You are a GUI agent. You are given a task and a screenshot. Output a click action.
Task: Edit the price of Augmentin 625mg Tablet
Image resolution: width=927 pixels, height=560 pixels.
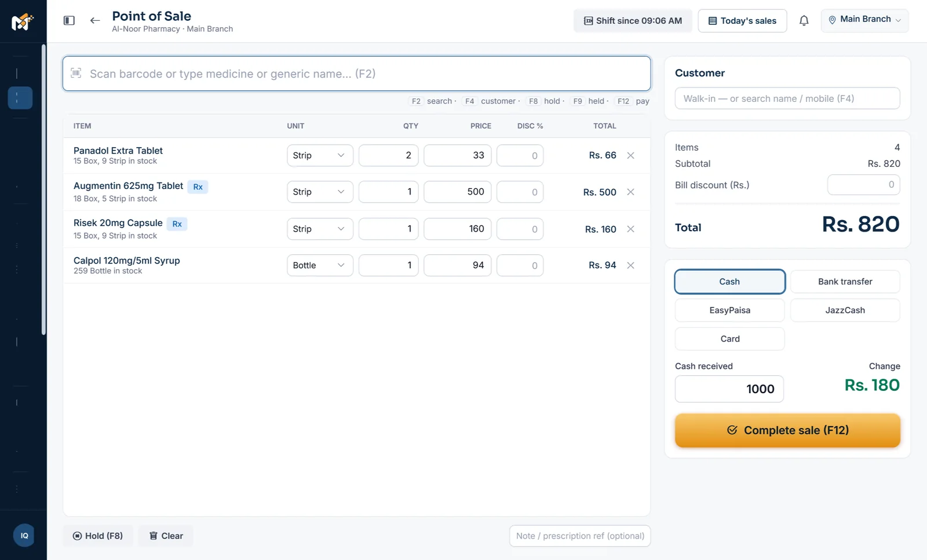(457, 192)
